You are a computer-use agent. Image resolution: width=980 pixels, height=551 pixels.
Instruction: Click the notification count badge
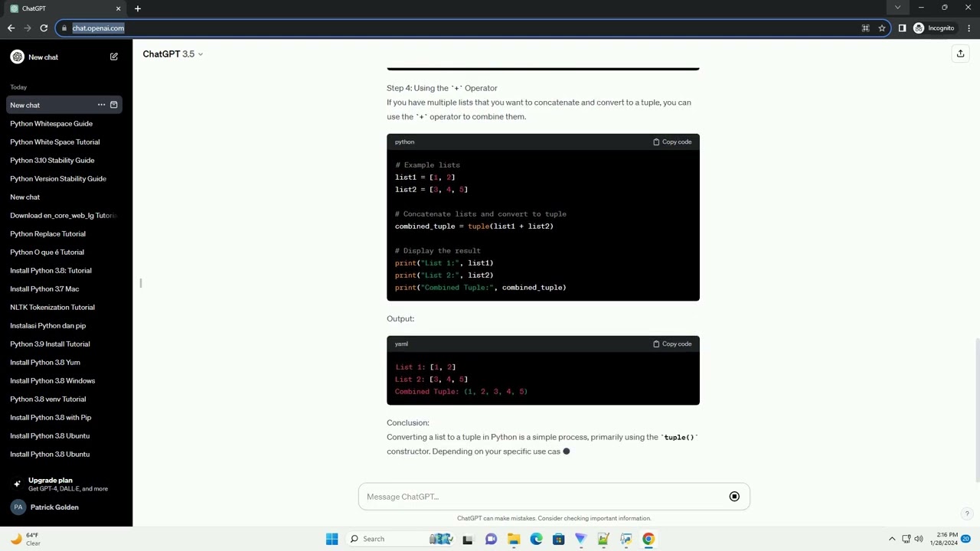click(966, 539)
